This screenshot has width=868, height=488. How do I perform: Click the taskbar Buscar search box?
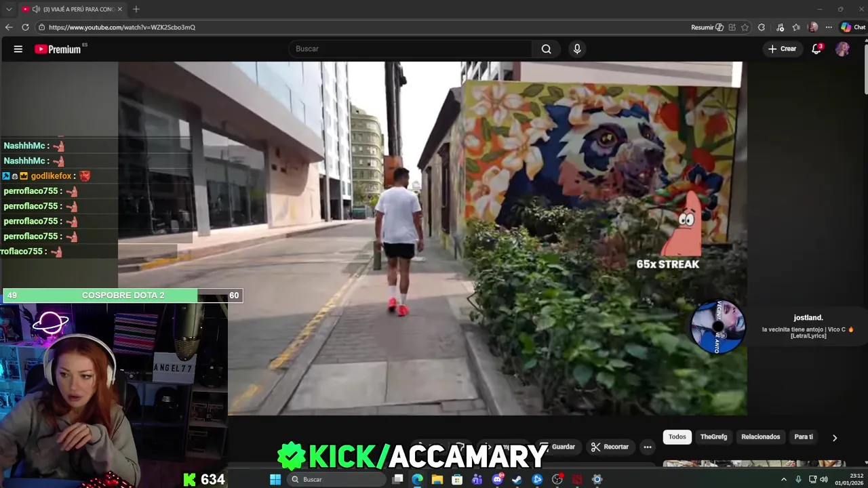[x=336, y=479]
